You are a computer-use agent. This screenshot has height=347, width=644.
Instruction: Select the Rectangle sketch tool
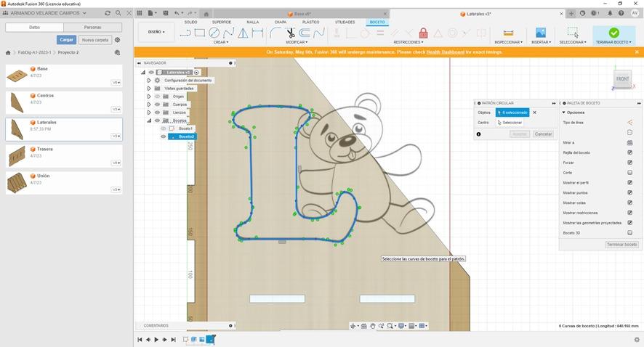[200, 33]
